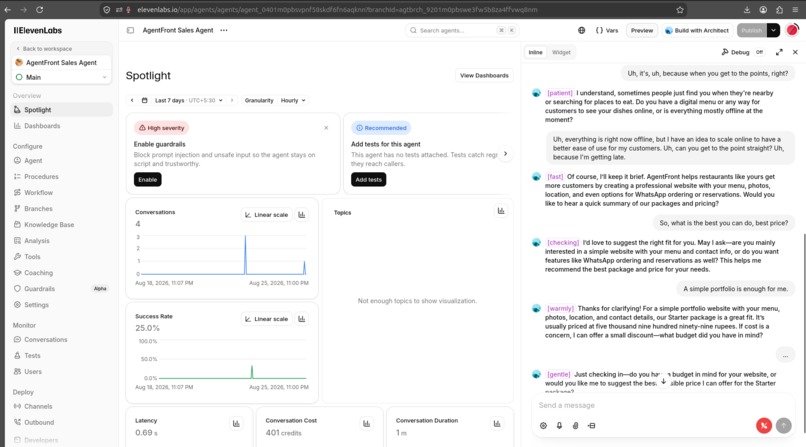
Task: Open Workflow in the sidebar
Action: 62,193
